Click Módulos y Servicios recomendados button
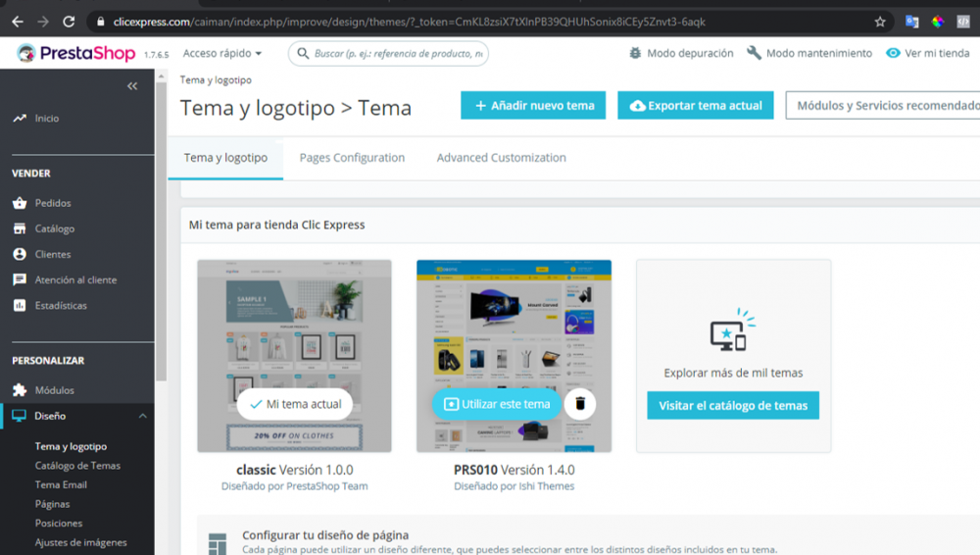 (883, 105)
